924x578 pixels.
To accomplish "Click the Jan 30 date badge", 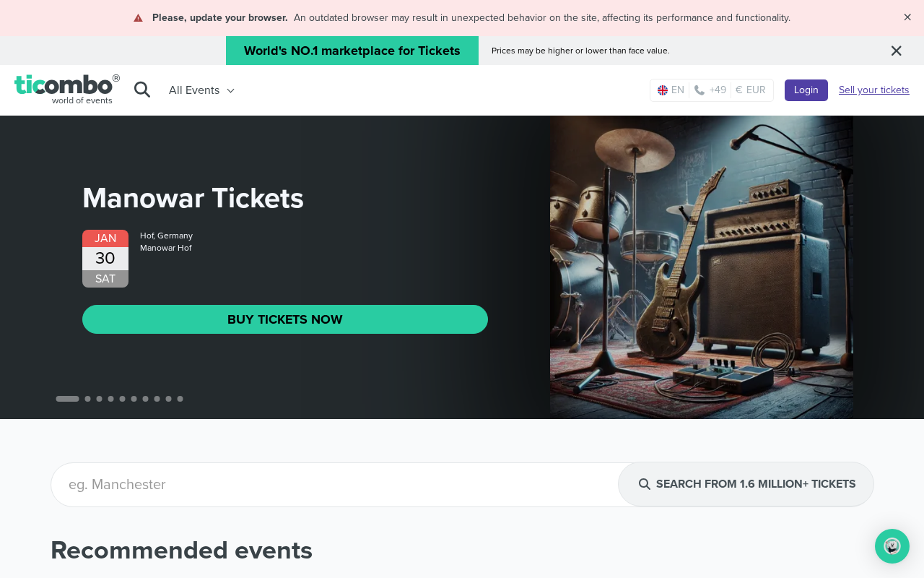I will [x=105, y=259].
